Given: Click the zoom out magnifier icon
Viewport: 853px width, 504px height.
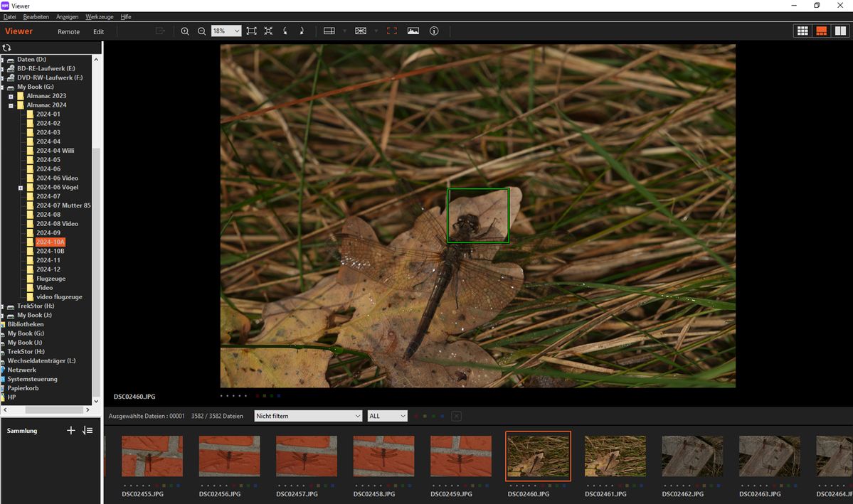Looking at the screenshot, I should (201, 31).
